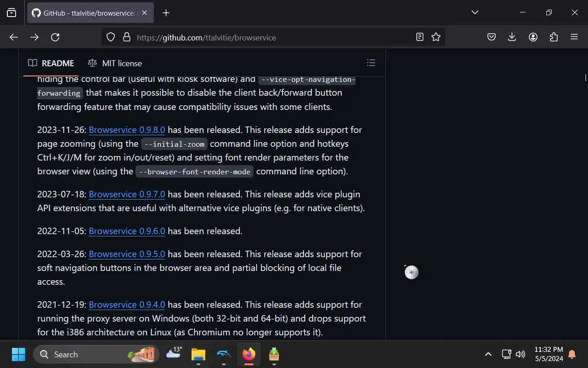Click the --initial-zoom code text
The width and height of the screenshot is (588, 368).
click(x=174, y=144)
